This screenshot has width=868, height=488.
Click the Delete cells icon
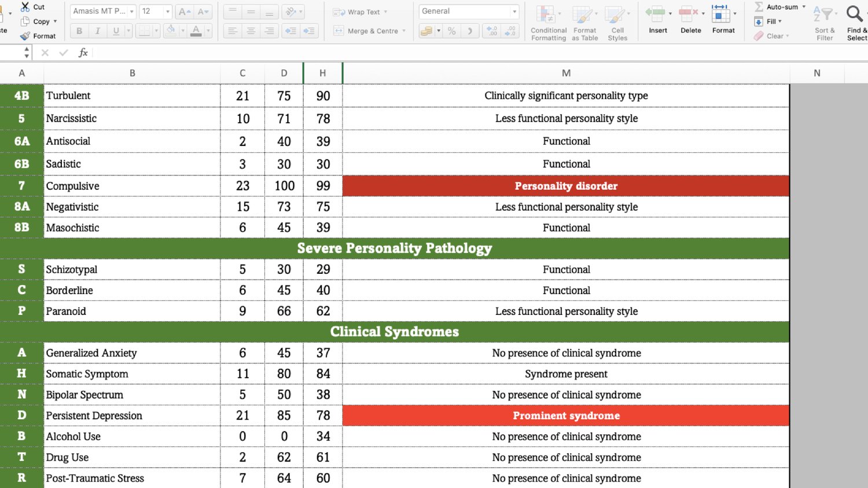(688, 13)
